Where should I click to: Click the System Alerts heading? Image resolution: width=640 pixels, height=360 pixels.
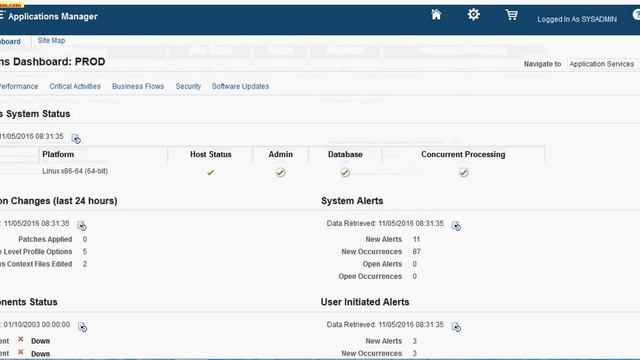[352, 201]
